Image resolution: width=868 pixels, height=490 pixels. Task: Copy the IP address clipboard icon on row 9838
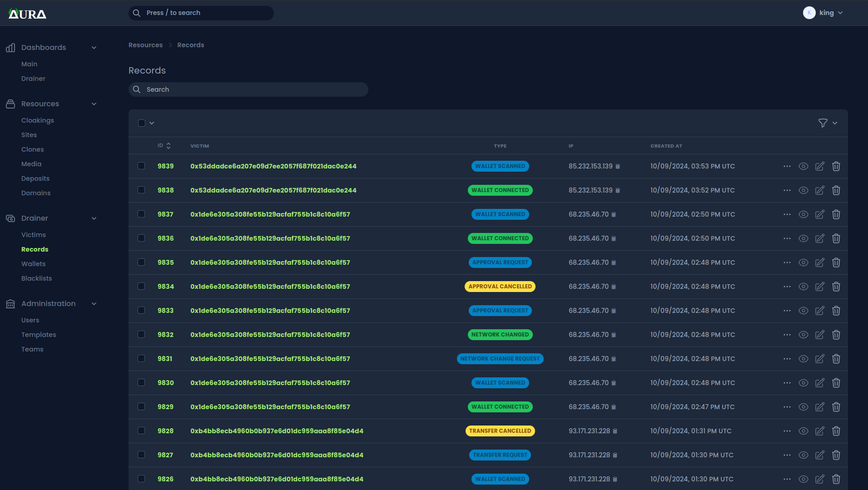(x=618, y=191)
